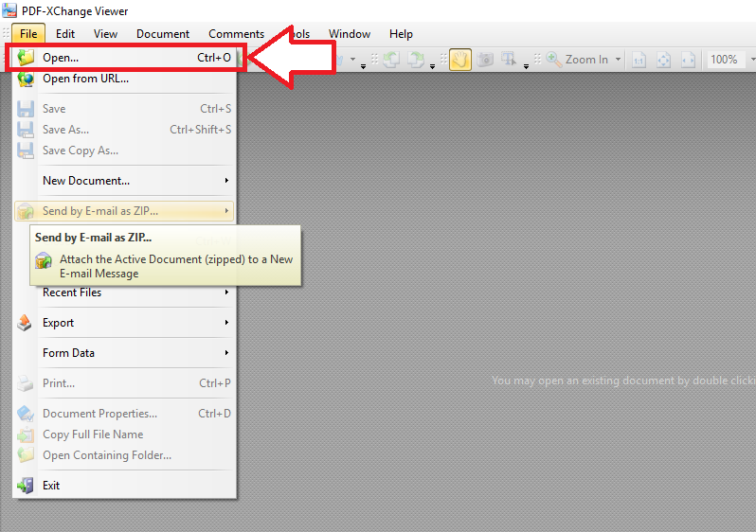Choose New Document... menu entry
756x532 pixels.
pos(124,181)
